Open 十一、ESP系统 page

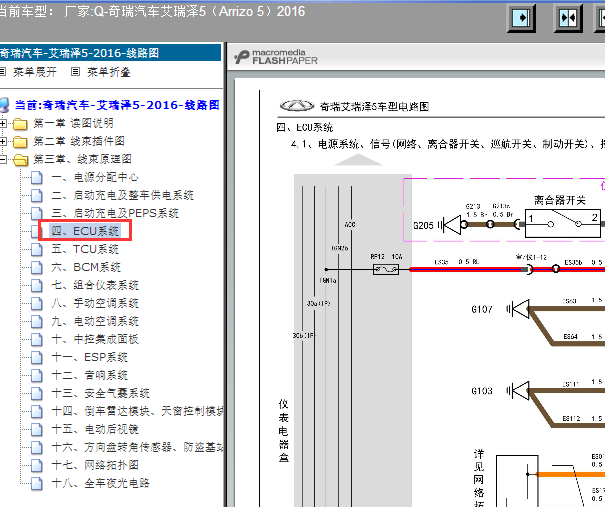coord(90,357)
